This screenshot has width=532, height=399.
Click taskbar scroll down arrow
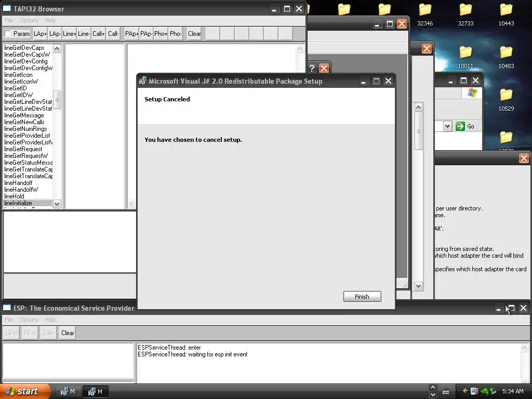point(433,395)
